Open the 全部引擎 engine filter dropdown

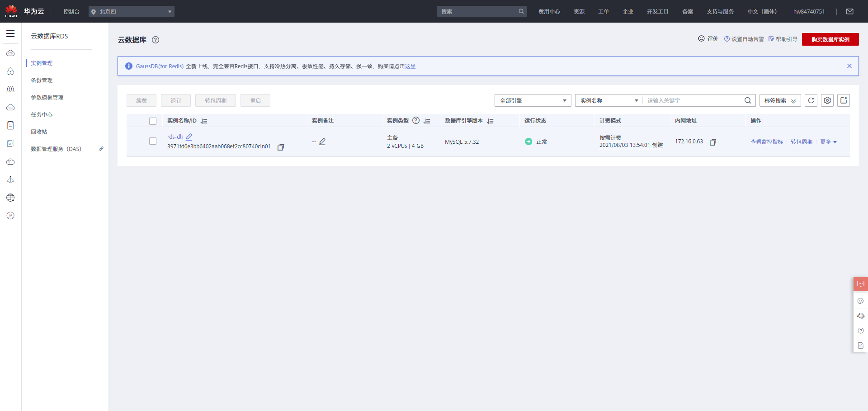[x=533, y=100]
